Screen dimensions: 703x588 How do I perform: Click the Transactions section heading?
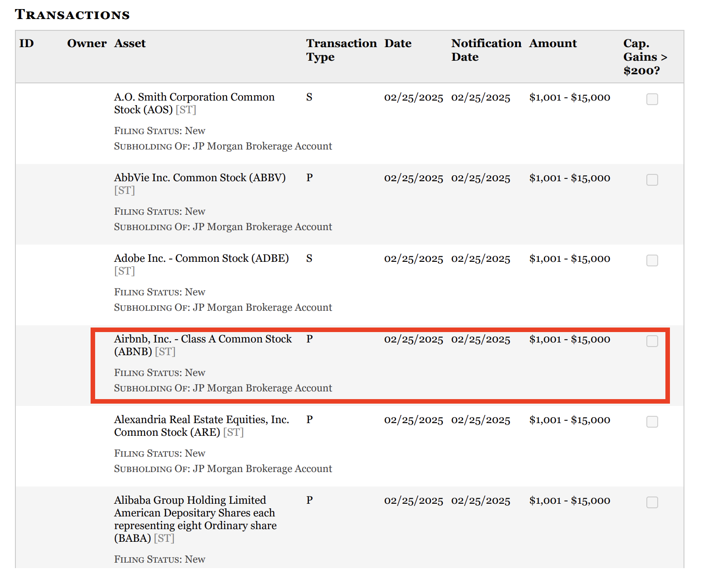(72, 14)
